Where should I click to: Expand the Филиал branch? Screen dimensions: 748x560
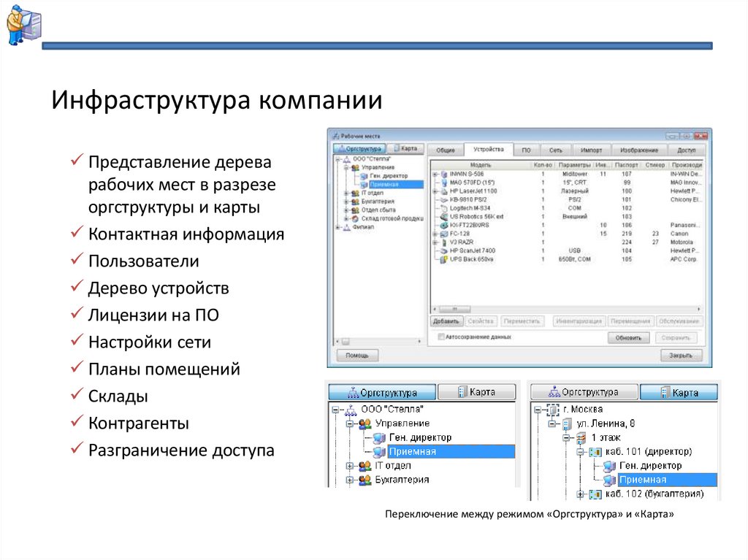pyautogui.click(x=336, y=226)
